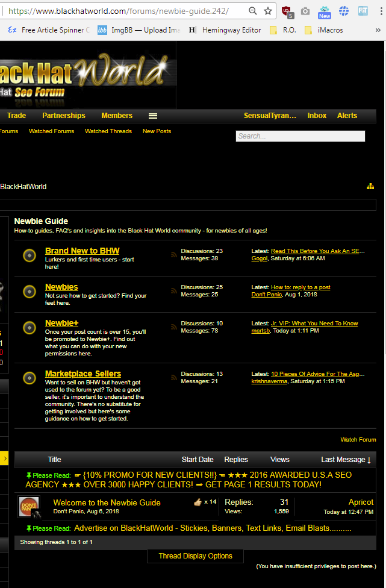Focus the Search input field
Screen dimensions: 386x588
pyautogui.click(x=300, y=136)
